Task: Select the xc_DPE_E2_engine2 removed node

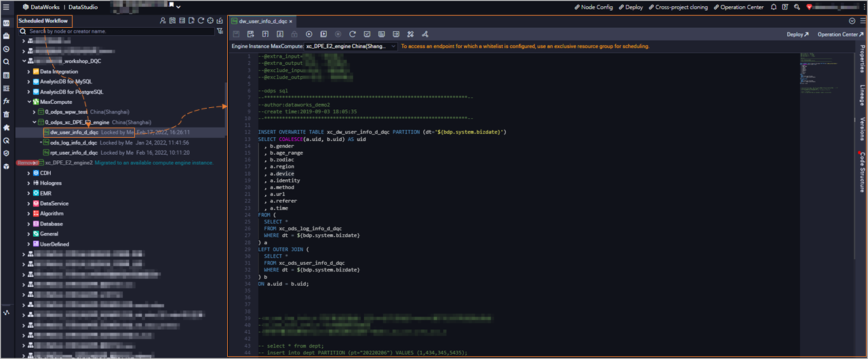Action: coord(68,163)
